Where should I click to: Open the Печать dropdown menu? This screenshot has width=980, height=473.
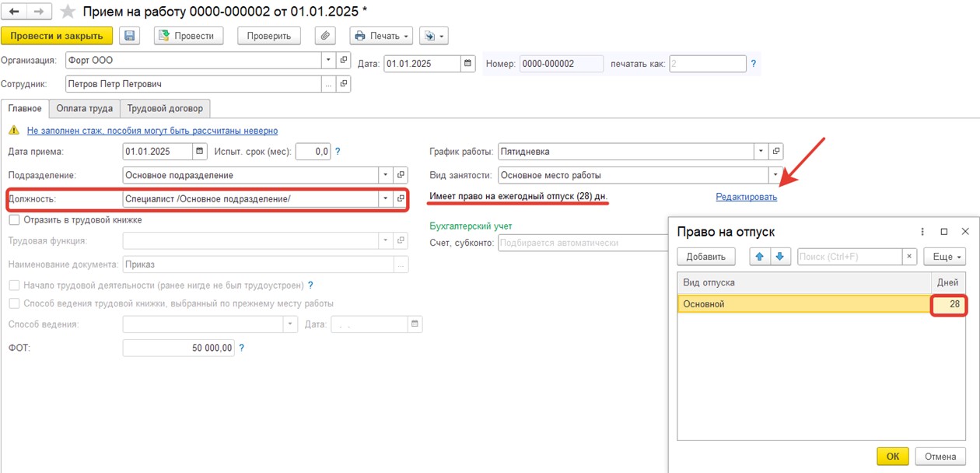click(x=381, y=36)
